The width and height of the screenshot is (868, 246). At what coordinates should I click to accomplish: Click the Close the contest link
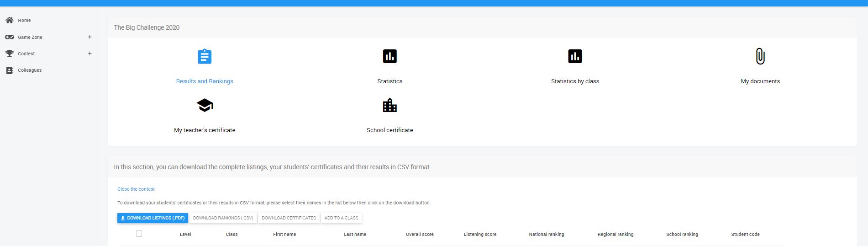136,189
